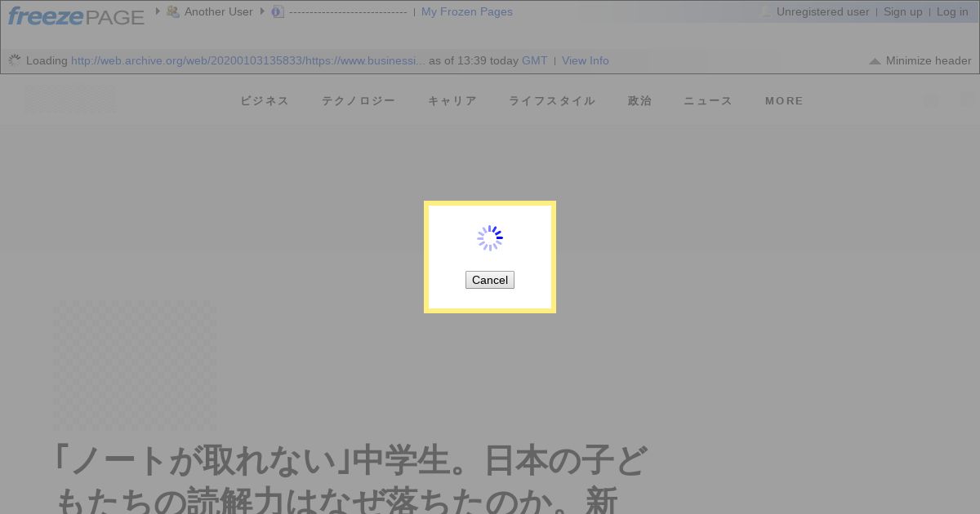Open the テクノロジー menu item
The image size is (980, 514).
pos(359,101)
